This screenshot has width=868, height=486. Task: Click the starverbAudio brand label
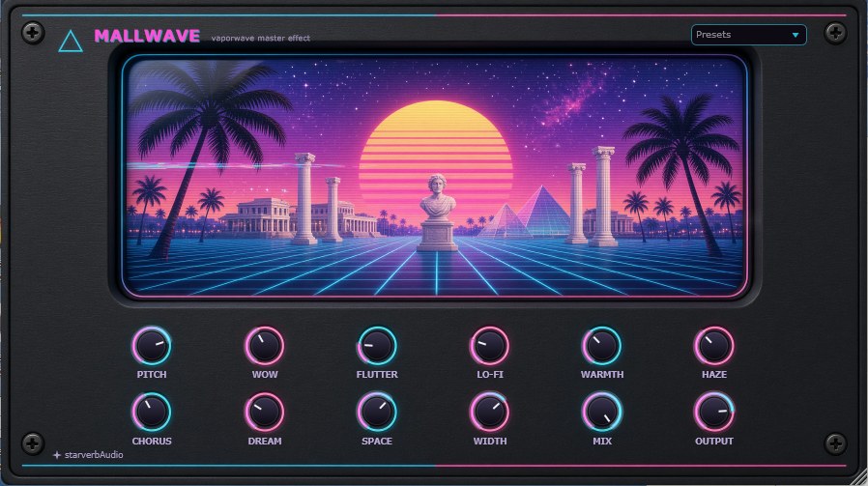(x=94, y=455)
